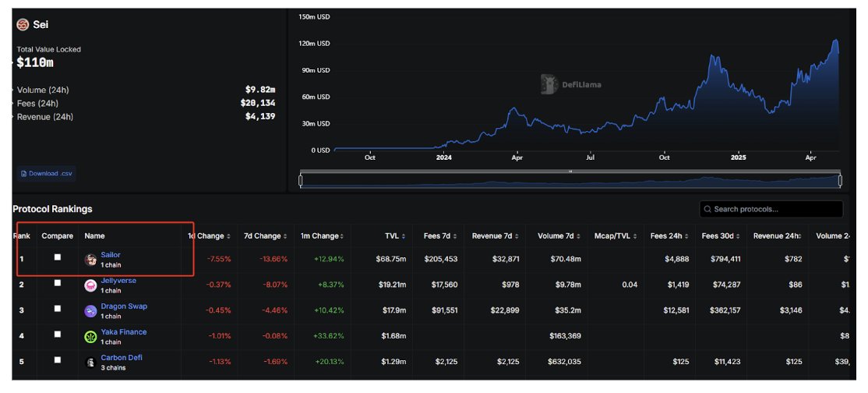Click Carbon Defi's +20.13% 1m change
868x393 pixels.
pyautogui.click(x=330, y=362)
